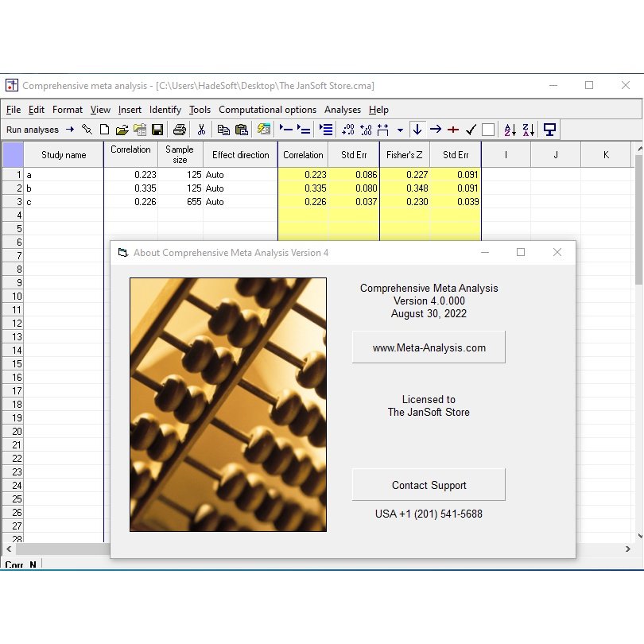Open the Format menu
644x644 pixels.
(68, 110)
